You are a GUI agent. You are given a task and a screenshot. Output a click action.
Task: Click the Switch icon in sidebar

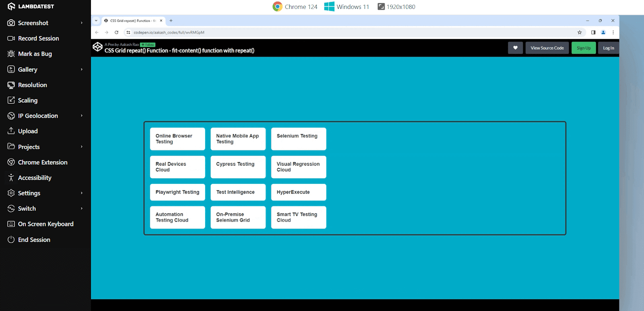[11, 208]
